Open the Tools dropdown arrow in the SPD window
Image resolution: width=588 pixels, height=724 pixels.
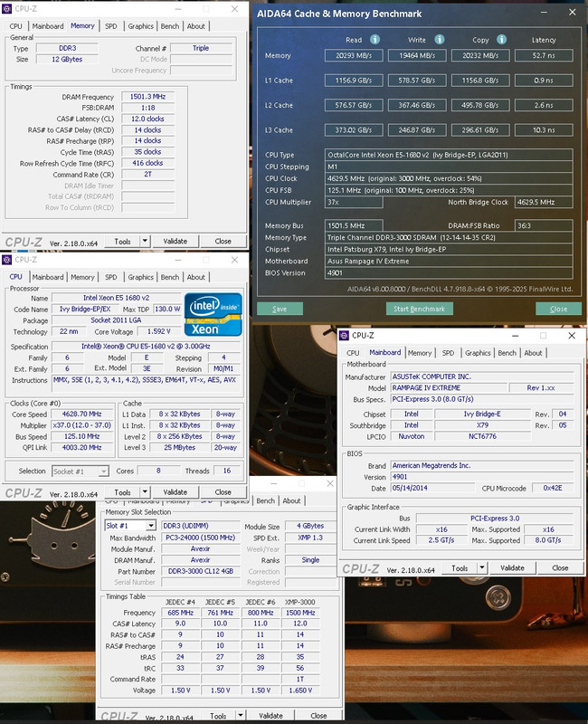tap(241, 715)
